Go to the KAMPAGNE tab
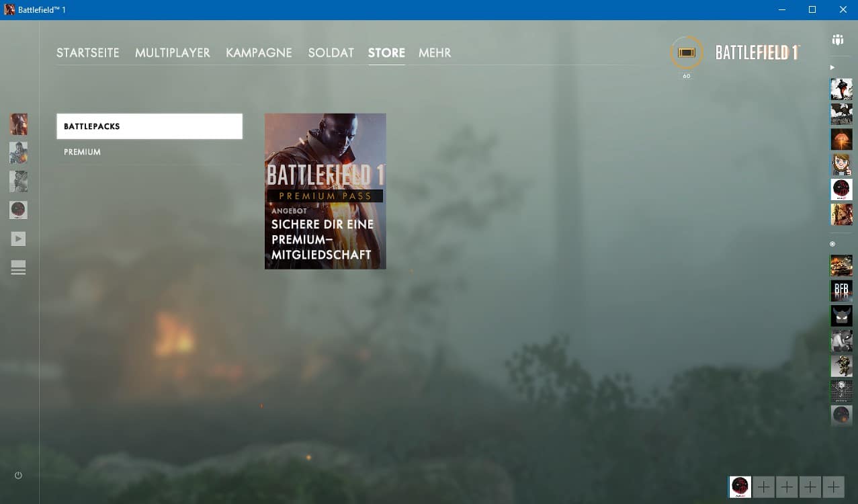Viewport: 858px width, 504px height. click(x=259, y=53)
